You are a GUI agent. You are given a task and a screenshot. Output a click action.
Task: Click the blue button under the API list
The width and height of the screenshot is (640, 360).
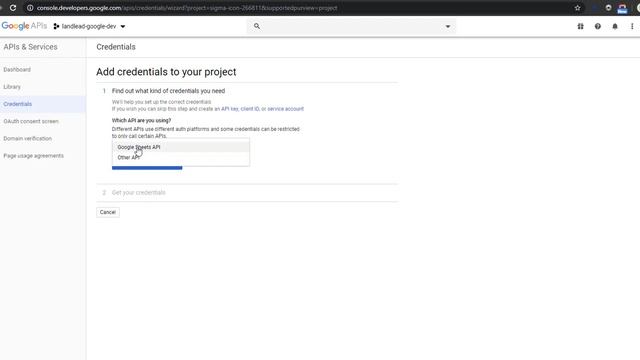[147, 168]
